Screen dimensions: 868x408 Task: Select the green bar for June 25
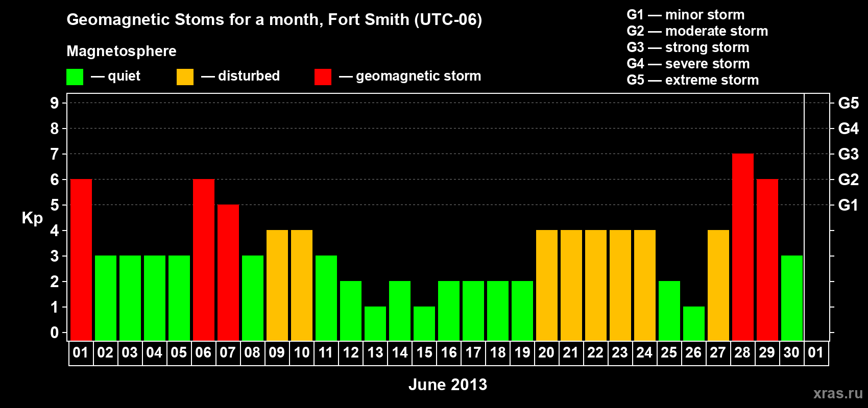point(669,311)
